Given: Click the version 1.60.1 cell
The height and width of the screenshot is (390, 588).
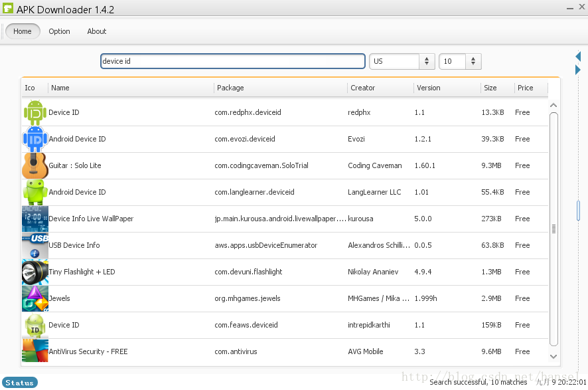Looking at the screenshot, I should click(425, 165).
